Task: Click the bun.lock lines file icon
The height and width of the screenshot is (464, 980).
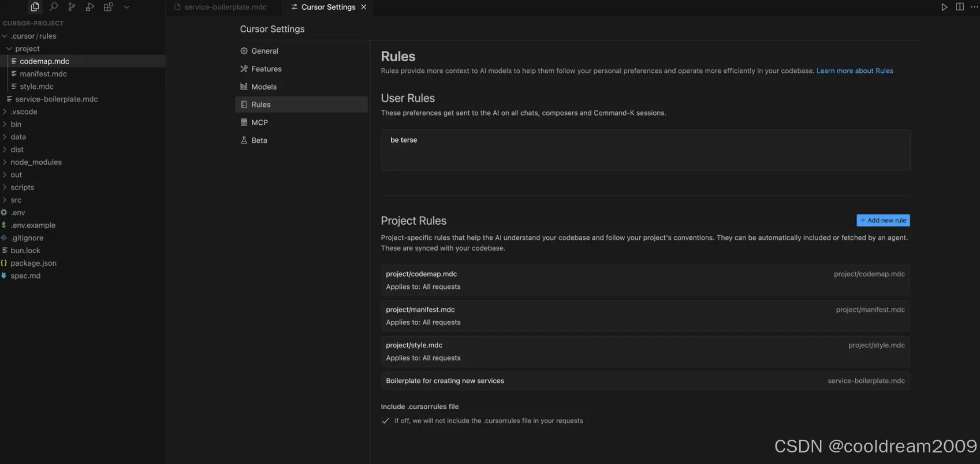Action: [x=5, y=250]
